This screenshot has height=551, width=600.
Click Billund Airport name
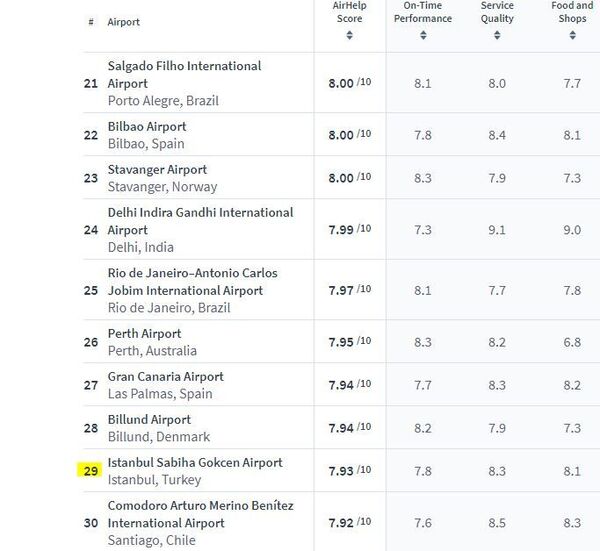(149, 420)
